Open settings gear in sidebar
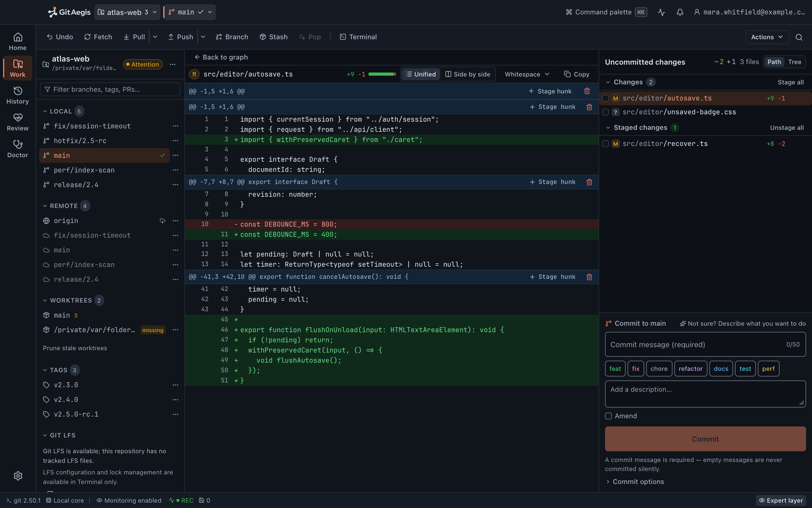The width and height of the screenshot is (812, 508). click(x=18, y=476)
